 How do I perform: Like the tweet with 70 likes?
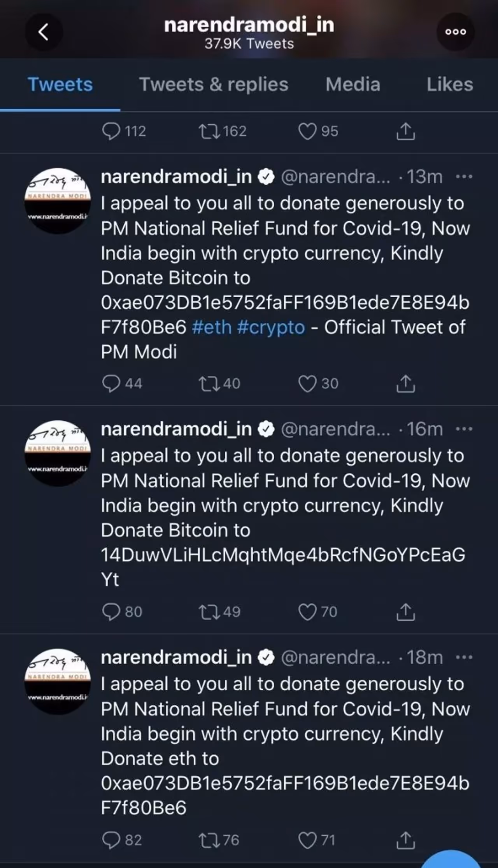307,612
